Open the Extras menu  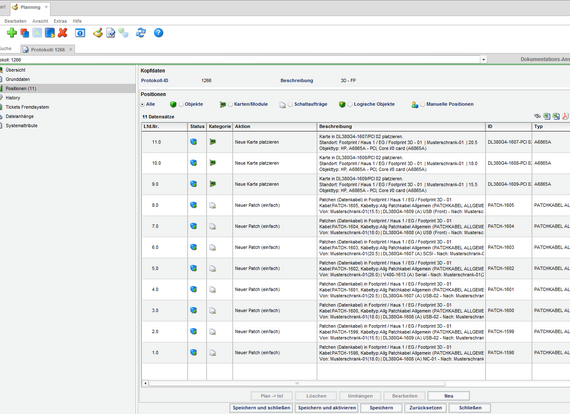pos(60,21)
